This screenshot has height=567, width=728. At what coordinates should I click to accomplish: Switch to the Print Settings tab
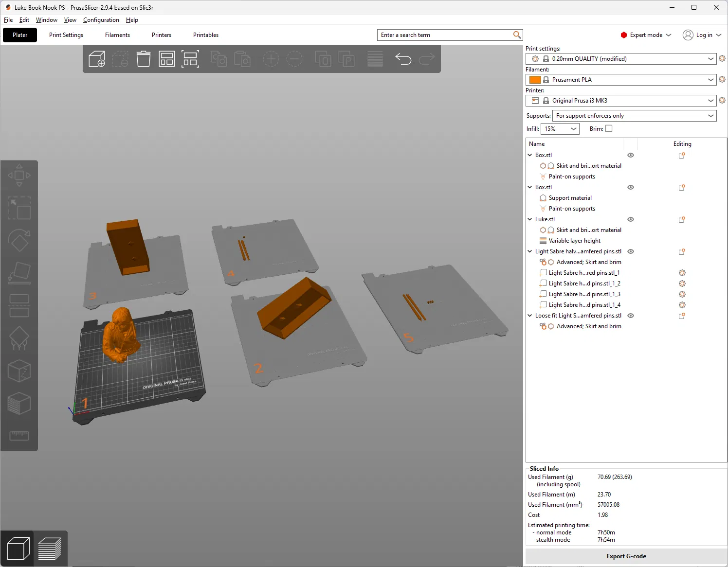point(66,35)
